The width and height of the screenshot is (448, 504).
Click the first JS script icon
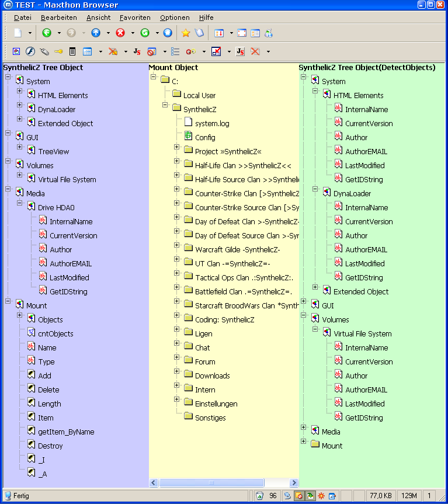(137, 51)
